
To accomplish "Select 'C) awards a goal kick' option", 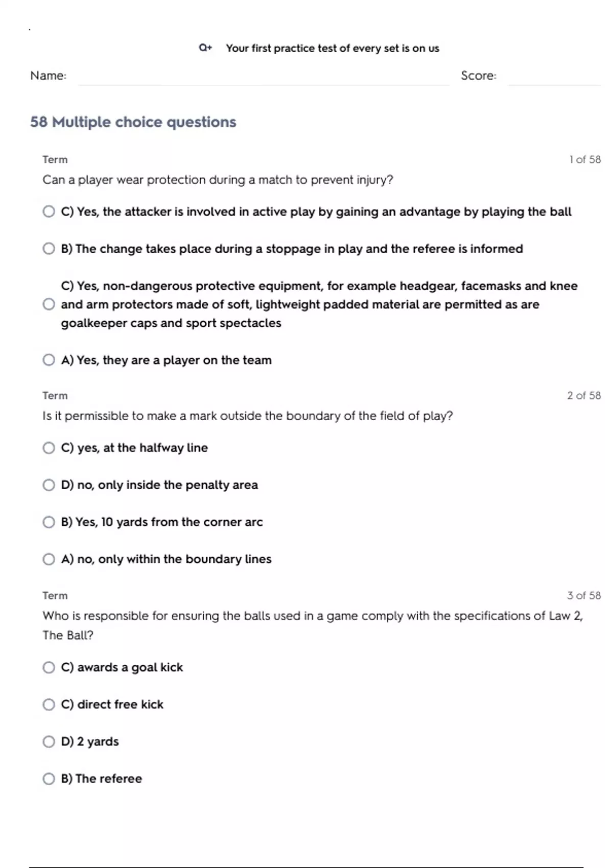I will click(x=49, y=667).
